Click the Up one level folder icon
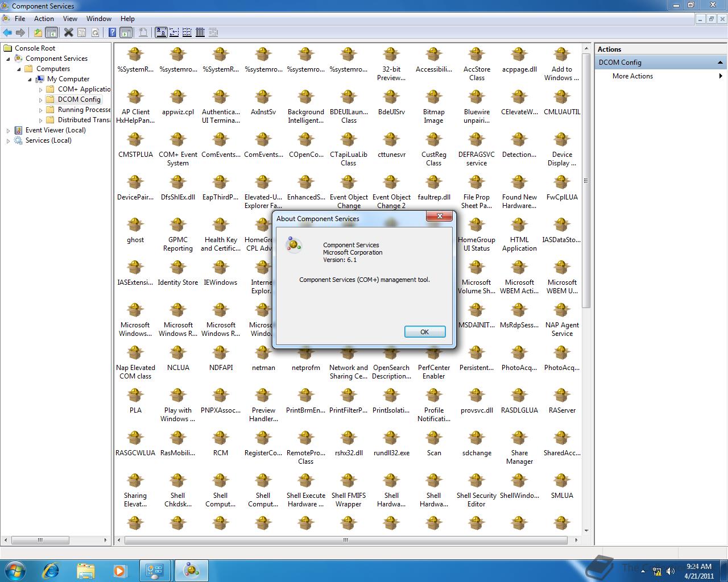 (x=38, y=32)
